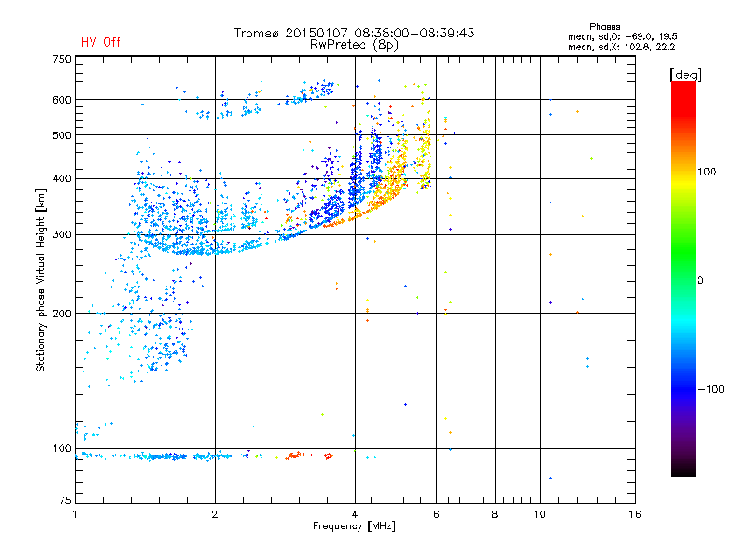
Task: Click the '100' colorbar tick label
Action: click(x=707, y=172)
